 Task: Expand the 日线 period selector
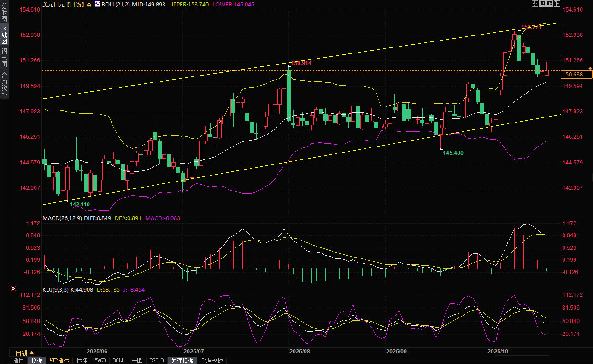click(22, 352)
